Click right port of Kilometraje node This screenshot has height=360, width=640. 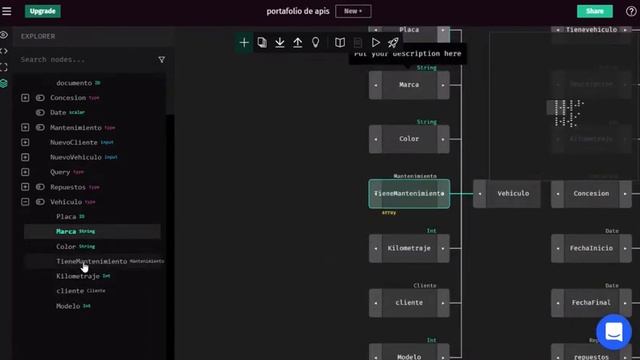click(443, 248)
